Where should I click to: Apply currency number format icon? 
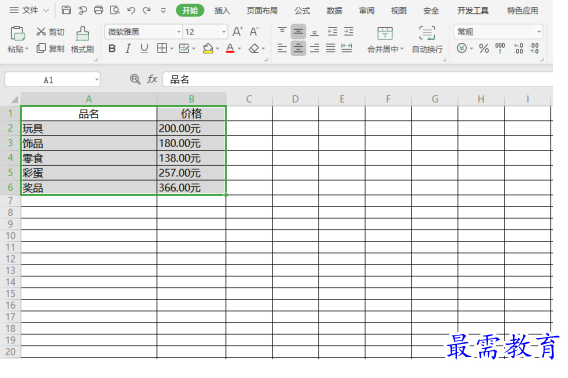(462, 48)
